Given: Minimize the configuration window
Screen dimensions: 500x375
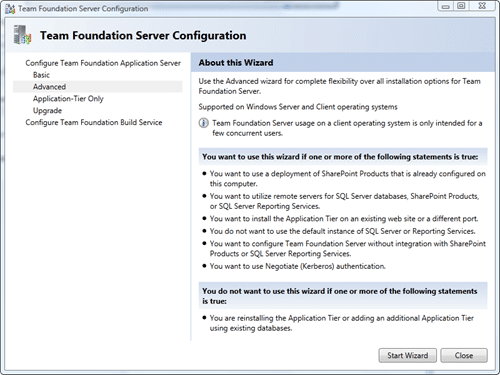Looking at the screenshot, I should (445, 6).
